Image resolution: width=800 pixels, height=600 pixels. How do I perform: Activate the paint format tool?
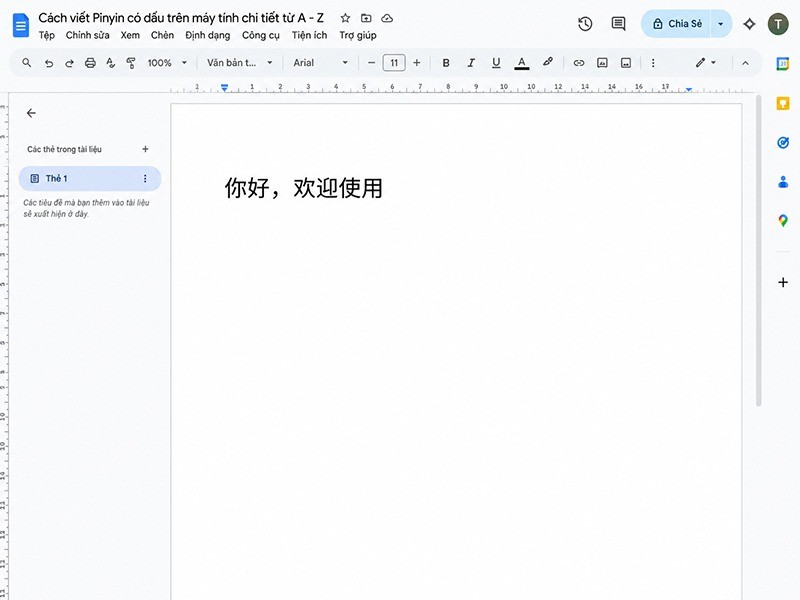(131, 63)
